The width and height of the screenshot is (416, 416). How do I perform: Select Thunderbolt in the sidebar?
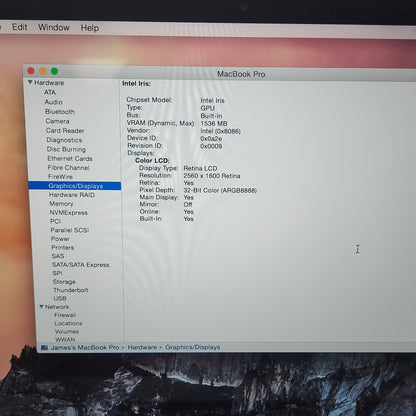pyautogui.click(x=71, y=290)
